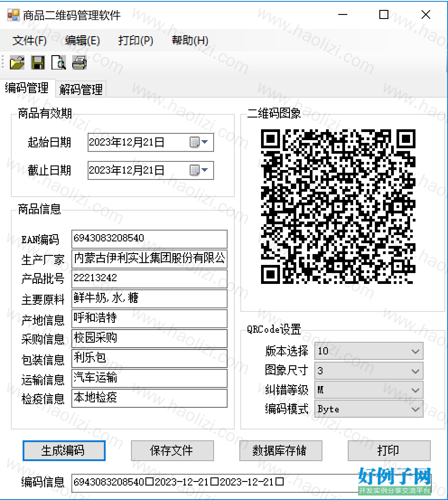The width and height of the screenshot is (448, 500).
Task: Expand the 版本选择 dropdown
Action: coord(415,351)
